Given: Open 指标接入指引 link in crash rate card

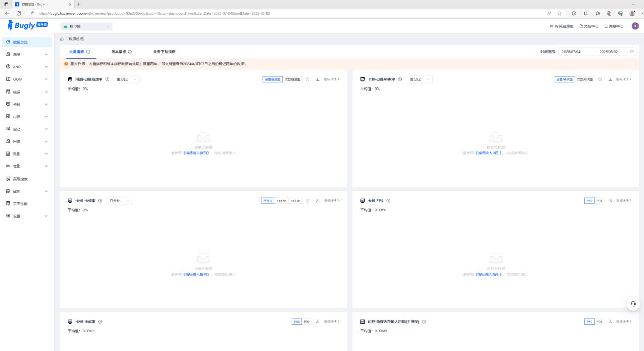Looking at the screenshot, I should click(196, 153).
